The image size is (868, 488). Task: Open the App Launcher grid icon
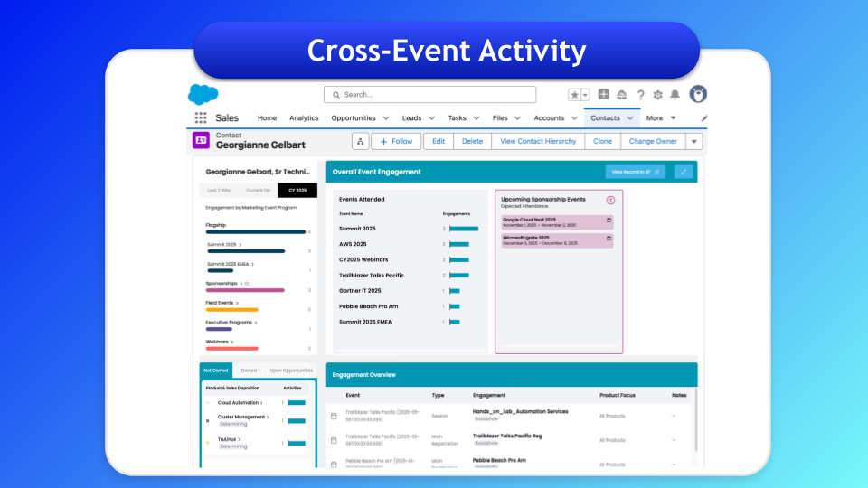[201, 117]
